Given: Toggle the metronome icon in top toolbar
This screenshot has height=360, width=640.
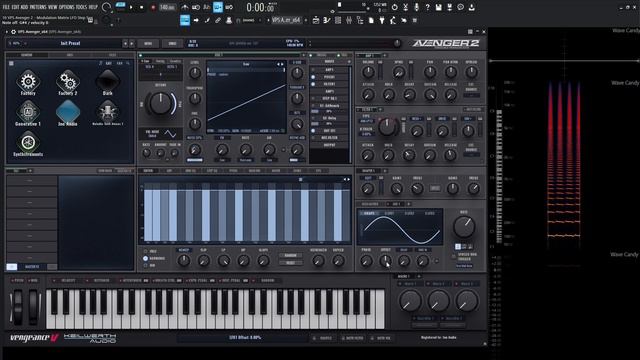Looking at the screenshot, I should [x=184, y=7].
